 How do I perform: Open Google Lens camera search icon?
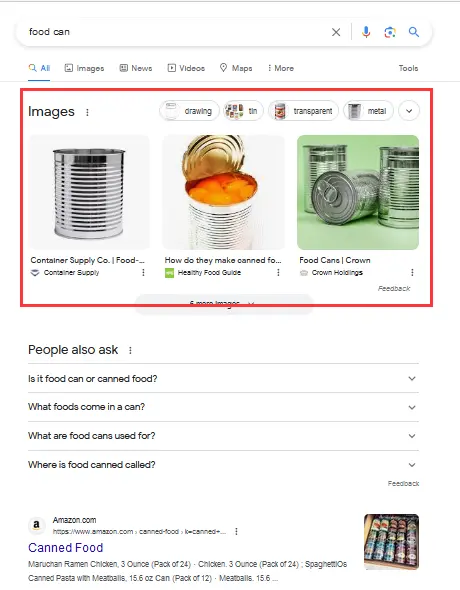pos(390,32)
